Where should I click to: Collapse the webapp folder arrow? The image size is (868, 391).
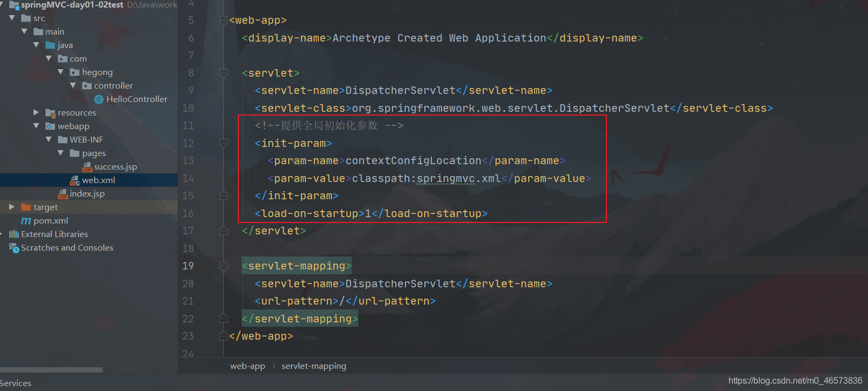click(36, 126)
